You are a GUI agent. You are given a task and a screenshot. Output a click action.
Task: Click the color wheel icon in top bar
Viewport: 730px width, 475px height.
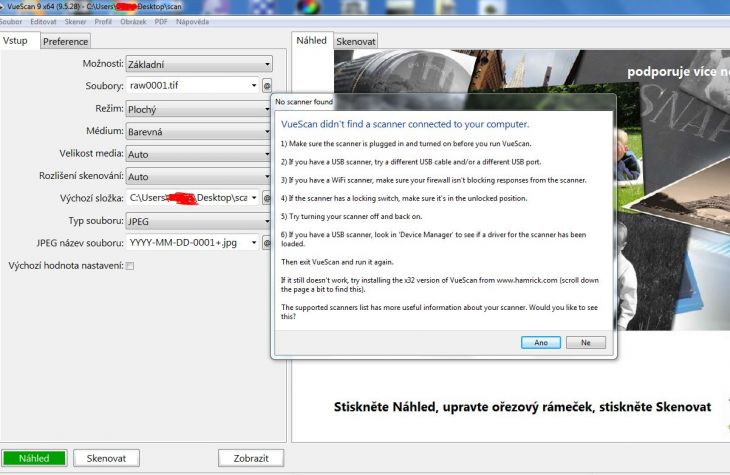coord(308,7)
